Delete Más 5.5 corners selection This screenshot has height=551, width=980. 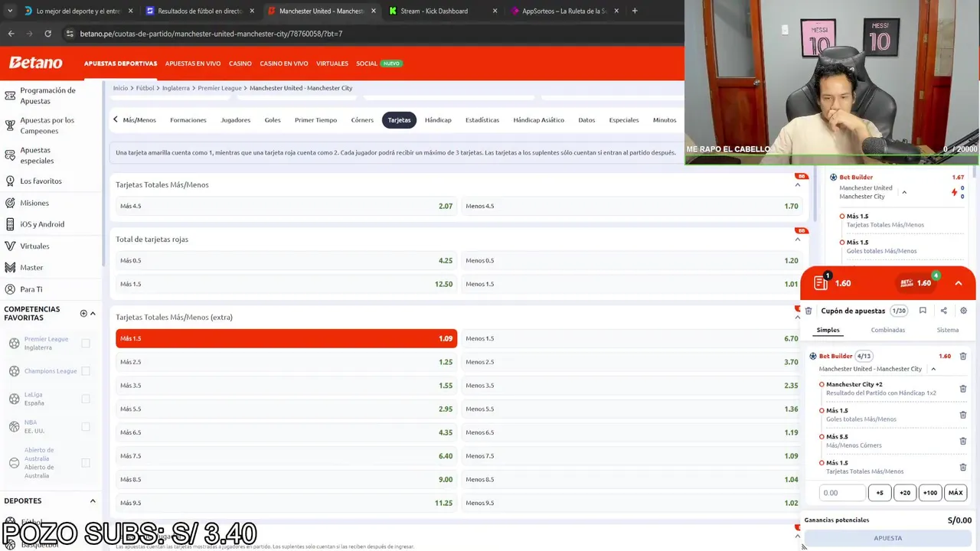point(963,441)
